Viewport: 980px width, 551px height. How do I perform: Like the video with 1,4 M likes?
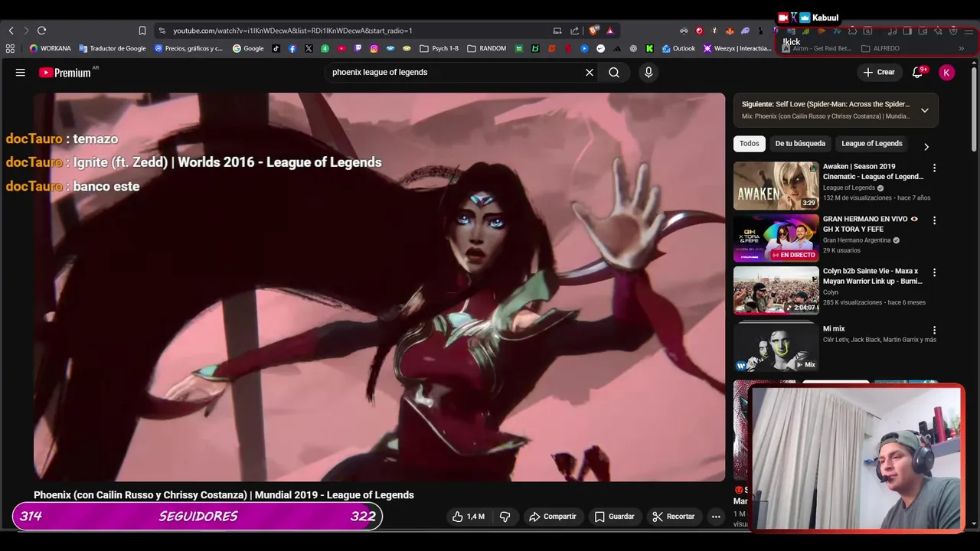(468, 517)
